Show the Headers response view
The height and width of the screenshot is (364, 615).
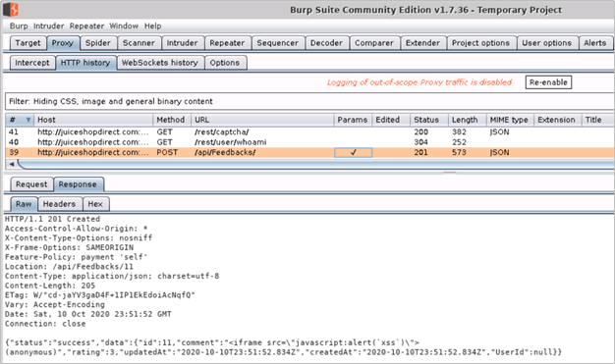coord(59,204)
